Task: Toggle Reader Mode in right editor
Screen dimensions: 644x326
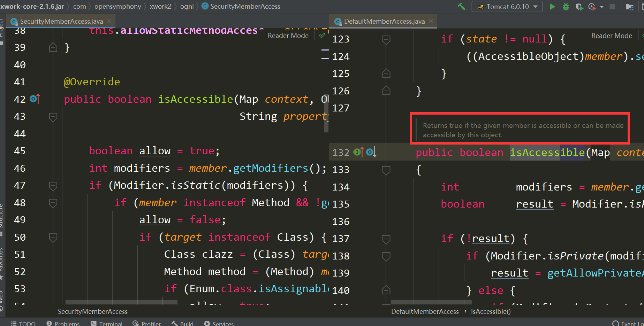Action: [612, 36]
